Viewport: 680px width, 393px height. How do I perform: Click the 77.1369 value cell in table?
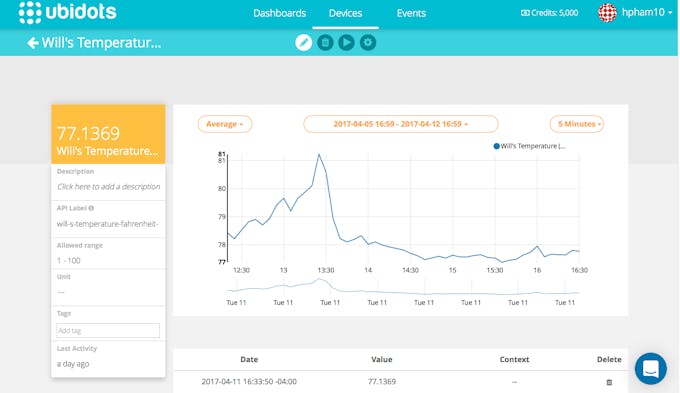(382, 382)
